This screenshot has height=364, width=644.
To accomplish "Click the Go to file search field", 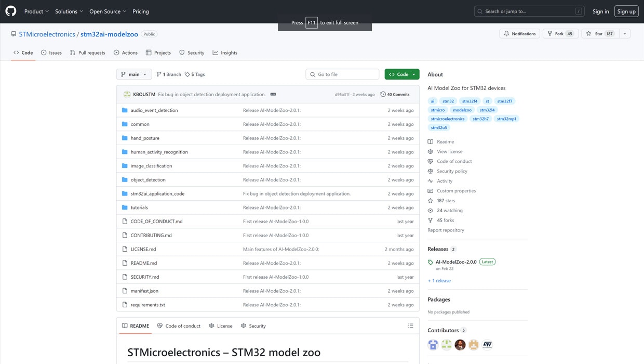I will pyautogui.click(x=343, y=74).
